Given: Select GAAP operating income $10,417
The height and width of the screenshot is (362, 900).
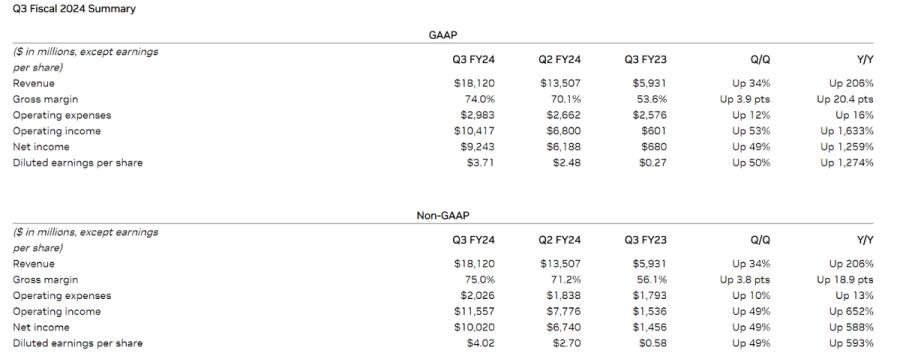Looking at the screenshot, I should tap(474, 131).
